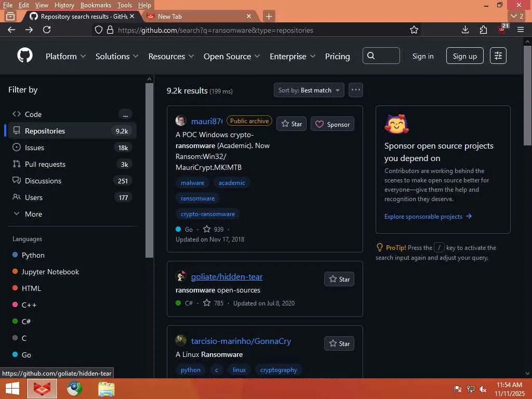This screenshot has height=399, width=532.
Task: Close the Repository search results tab
Action: [x=131, y=16]
